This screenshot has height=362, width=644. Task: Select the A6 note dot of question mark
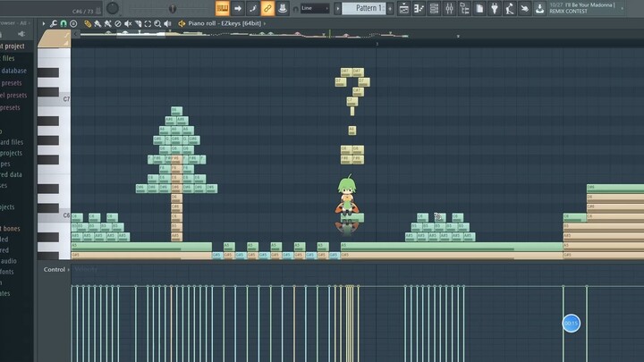click(x=352, y=130)
